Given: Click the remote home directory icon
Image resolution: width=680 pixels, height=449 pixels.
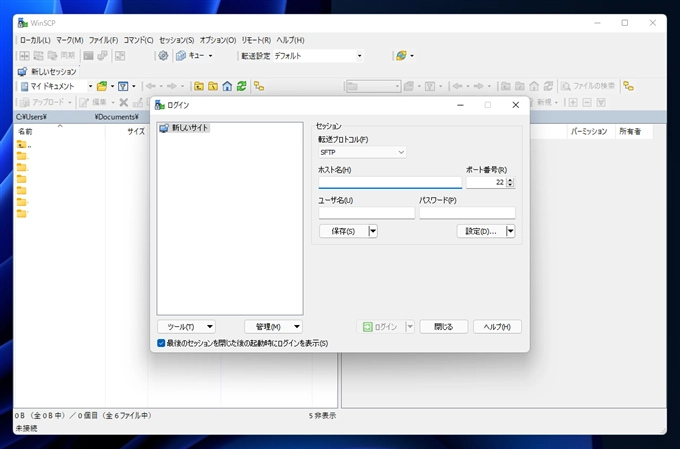Looking at the screenshot, I should coord(534,86).
